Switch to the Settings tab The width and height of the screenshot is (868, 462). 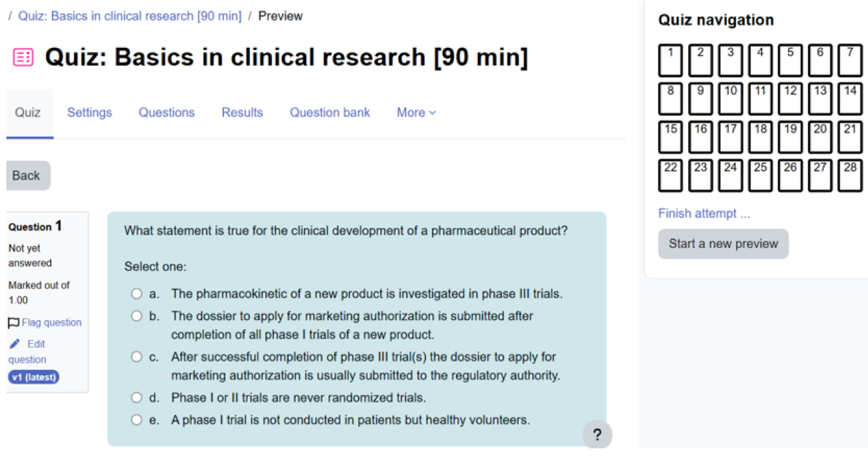pyautogui.click(x=89, y=113)
